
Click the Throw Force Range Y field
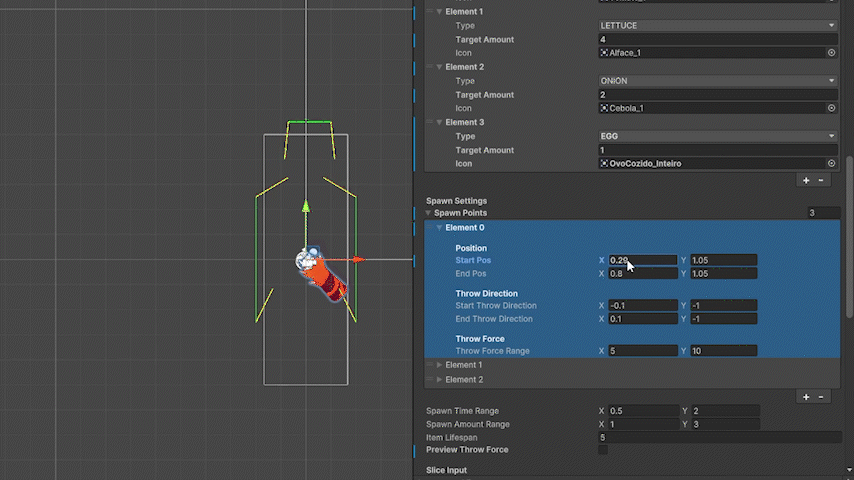tap(722, 351)
